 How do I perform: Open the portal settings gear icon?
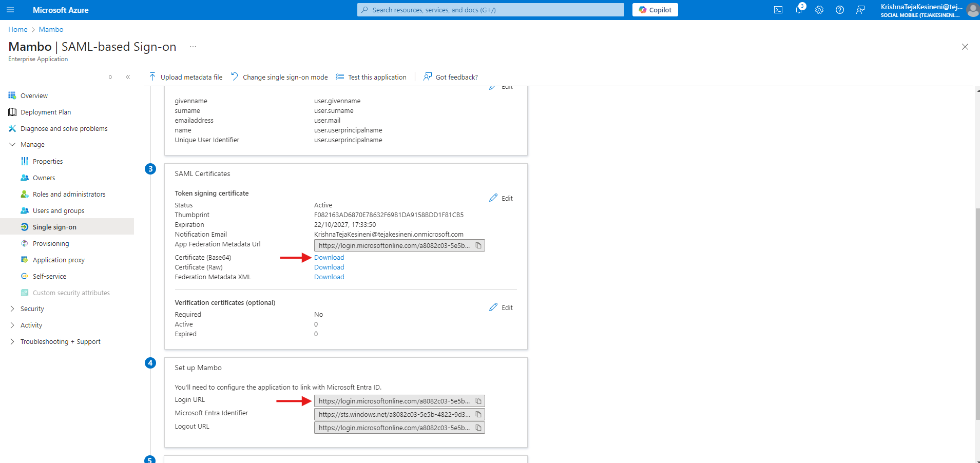[x=819, y=10]
